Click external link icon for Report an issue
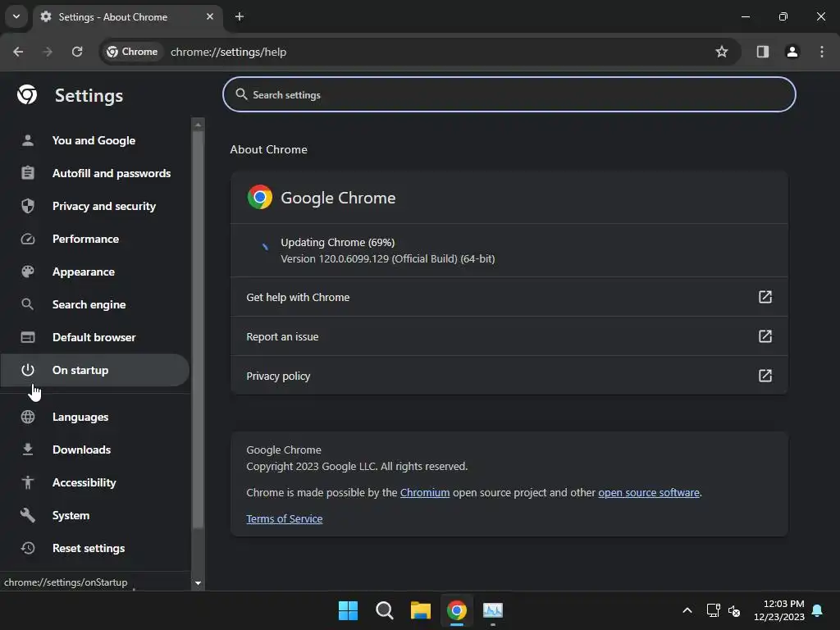 (765, 336)
